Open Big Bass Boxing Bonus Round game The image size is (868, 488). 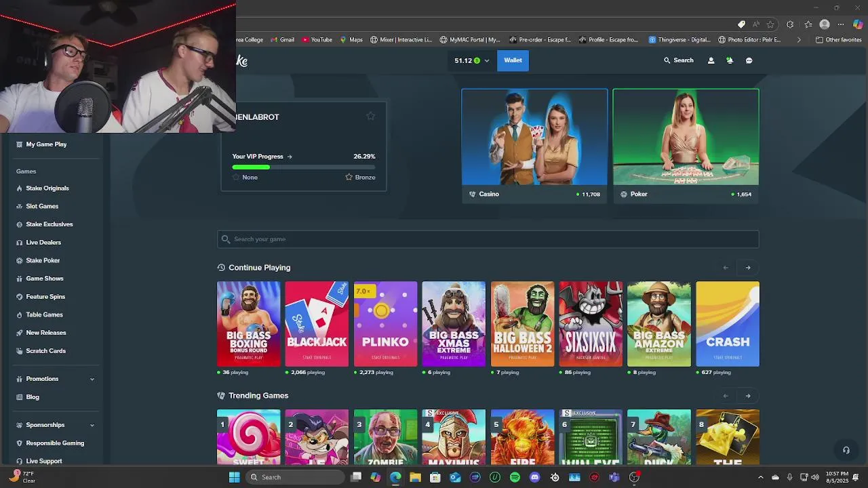pos(248,324)
